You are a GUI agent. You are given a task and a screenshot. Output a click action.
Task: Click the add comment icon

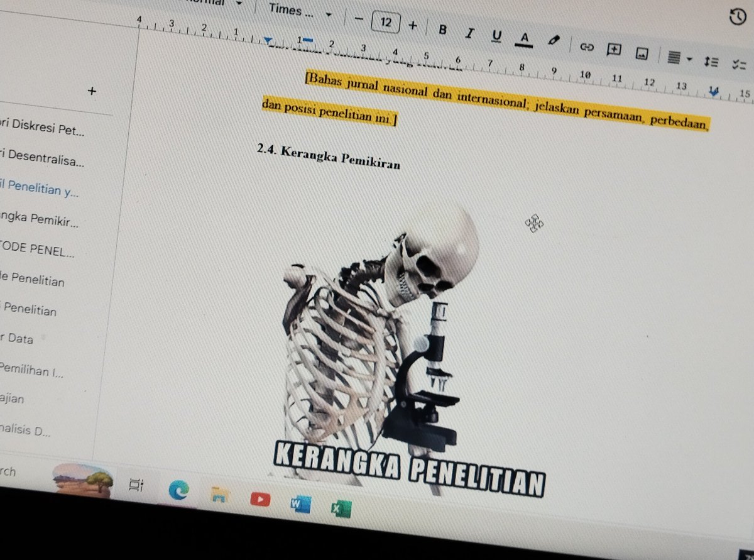click(x=614, y=50)
